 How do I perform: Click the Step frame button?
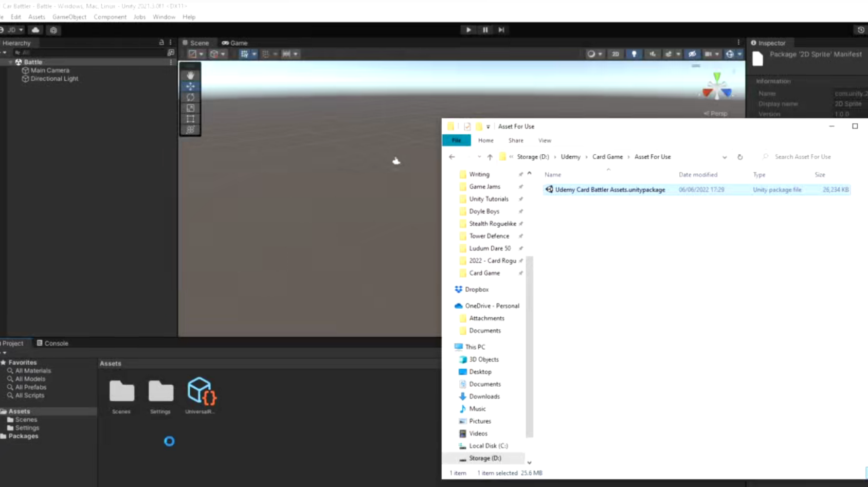tap(501, 30)
